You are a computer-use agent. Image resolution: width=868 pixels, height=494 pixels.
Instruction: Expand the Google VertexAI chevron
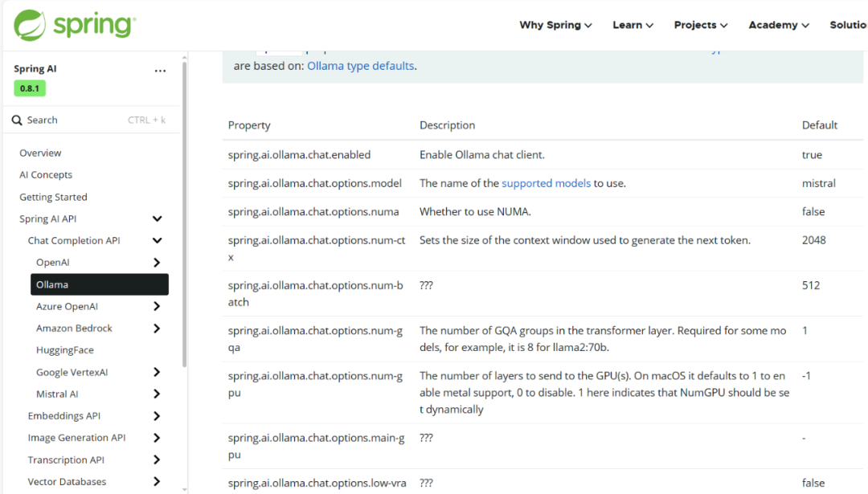coord(157,372)
